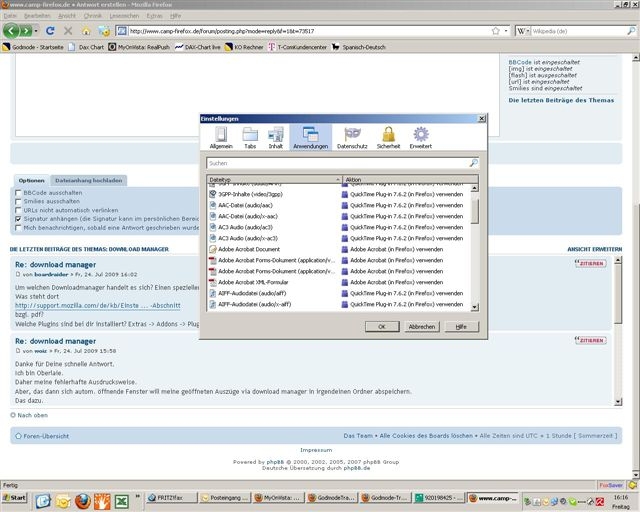Open the search engine selector dropdown
Viewport: 640px width, 512px height.
pos(524,31)
